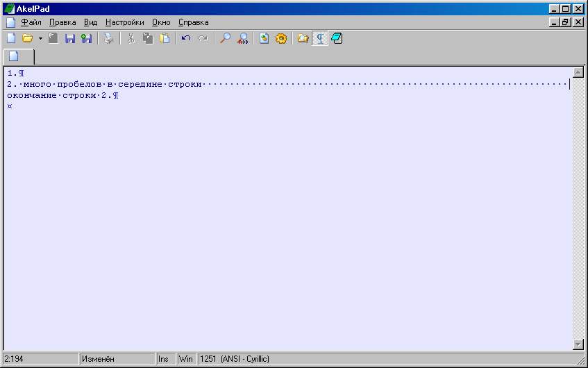This screenshot has width=588, height=368.
Task: Click the Cut scissors icon
Action: point(130,39)
